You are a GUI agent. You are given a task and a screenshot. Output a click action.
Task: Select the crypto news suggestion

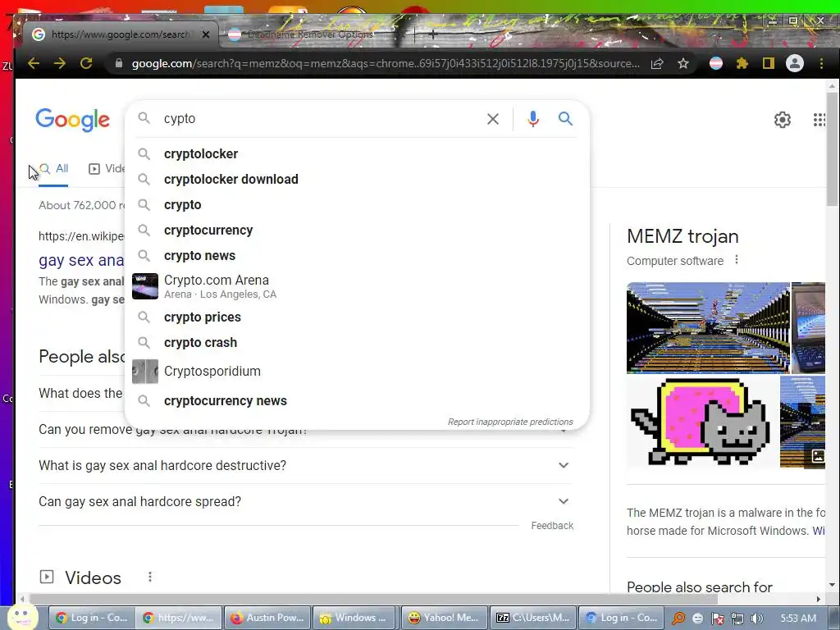pyautogui.click(x=357, y=256)
